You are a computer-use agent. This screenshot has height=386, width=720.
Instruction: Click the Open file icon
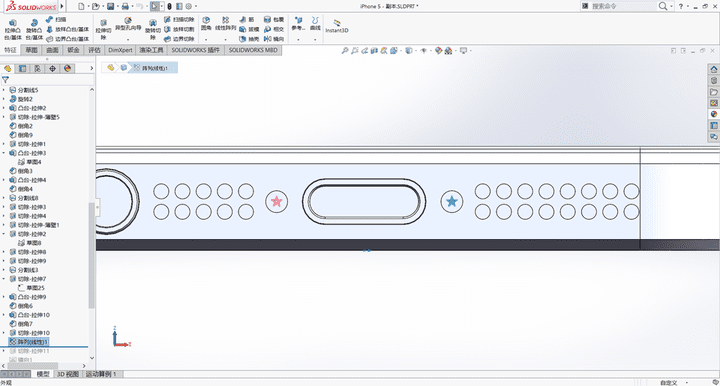pyautogui.click(x=95, y=6)
